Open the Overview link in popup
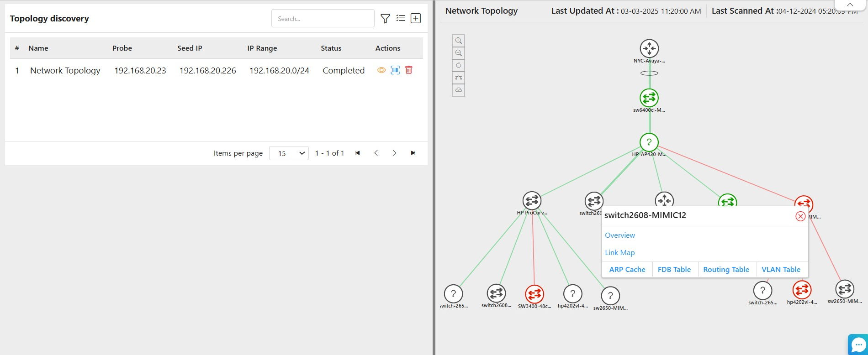Viewport: 868px width, 355px height. 620,235
